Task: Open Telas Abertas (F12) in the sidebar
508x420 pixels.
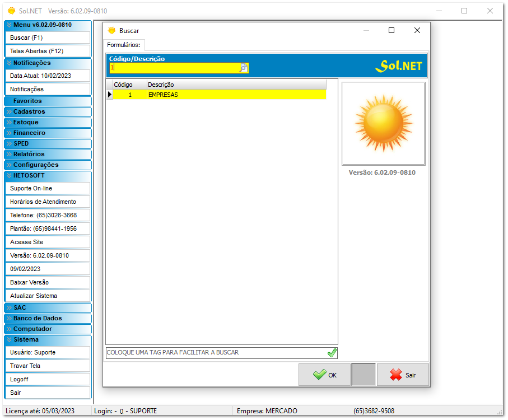Action: click(48, 51)
